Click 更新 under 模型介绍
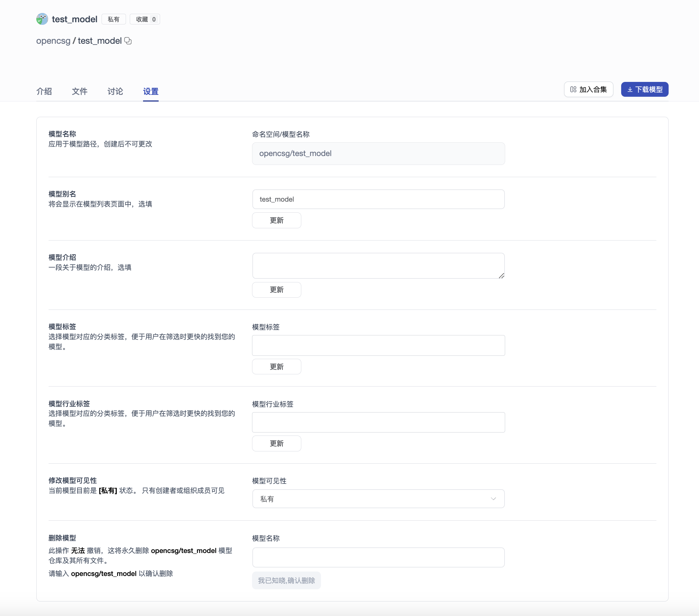699x616 pixels. (x=276, y=289)
